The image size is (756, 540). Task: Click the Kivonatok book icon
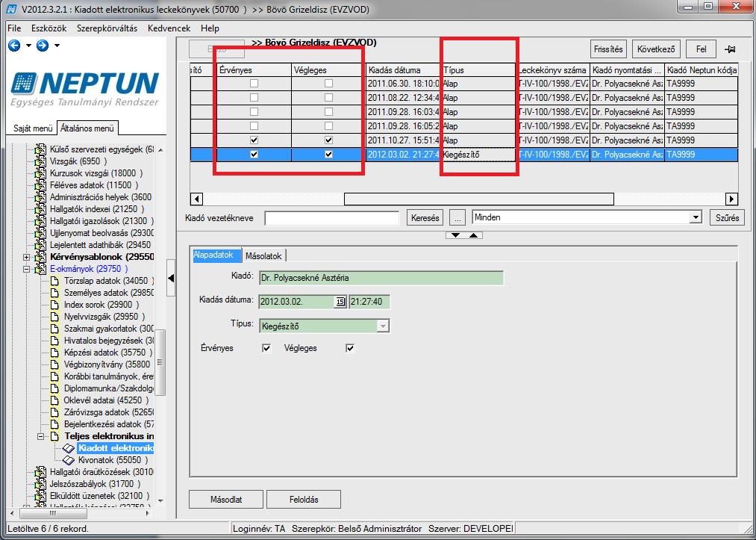click(x=69, y=460)
